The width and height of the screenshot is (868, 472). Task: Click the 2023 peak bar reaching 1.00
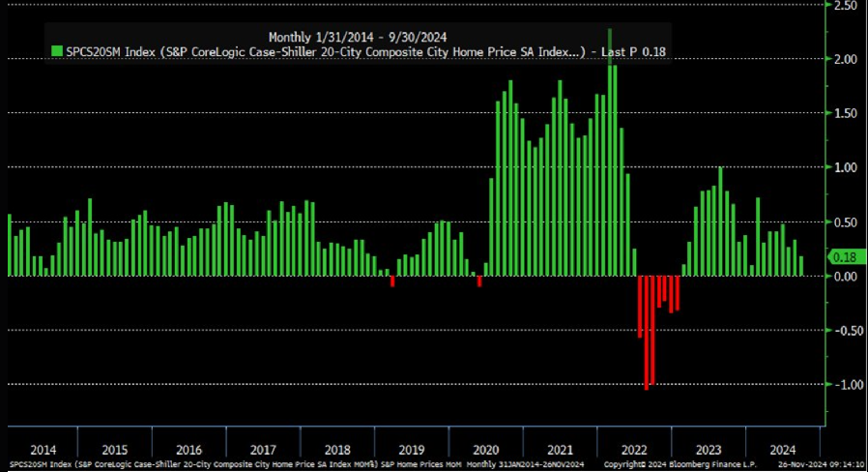[x=720, y=221]
